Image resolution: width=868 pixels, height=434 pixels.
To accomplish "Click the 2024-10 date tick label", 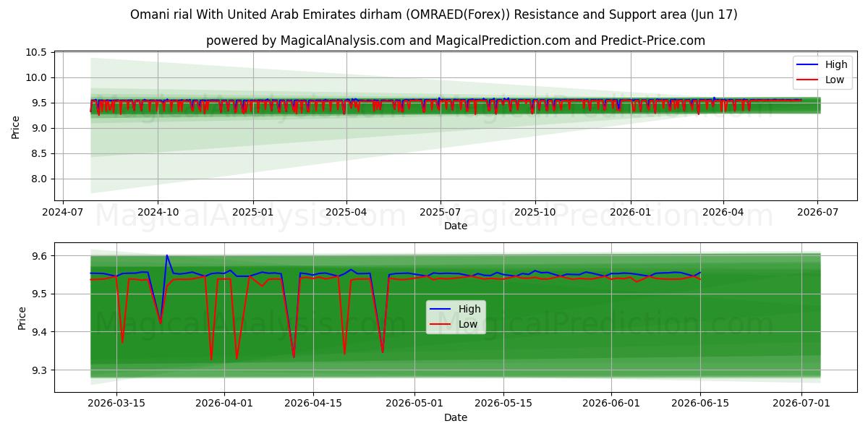I will (x=158, y=211).
